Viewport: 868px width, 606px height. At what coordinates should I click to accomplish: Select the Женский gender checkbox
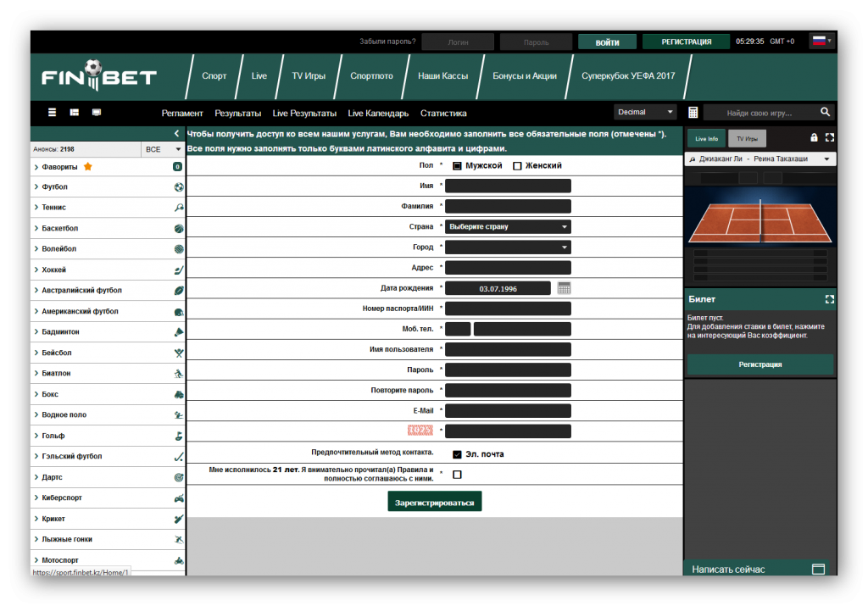[x=517, y=166]
